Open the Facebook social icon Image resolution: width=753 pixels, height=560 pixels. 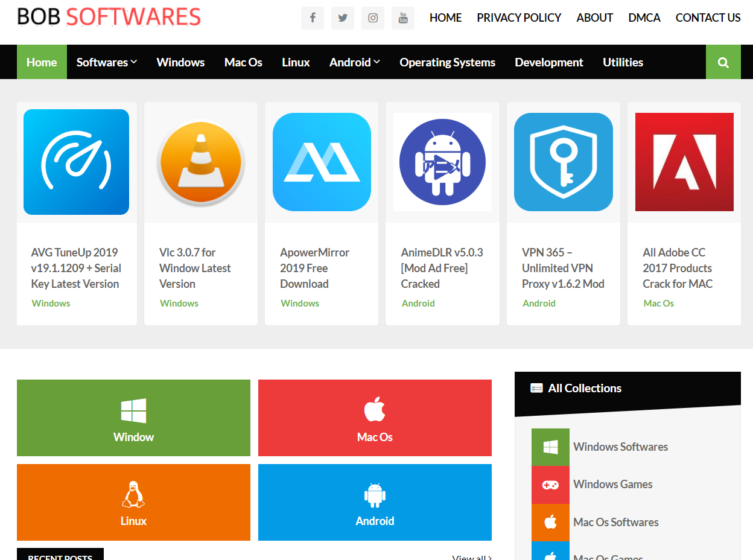[x=313, y=18]
